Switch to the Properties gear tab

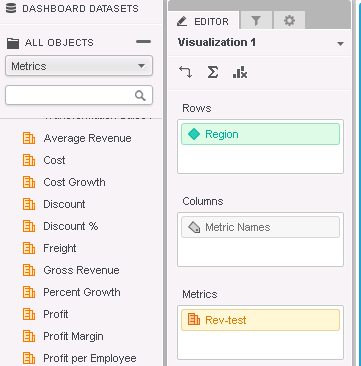click(289, 21)
